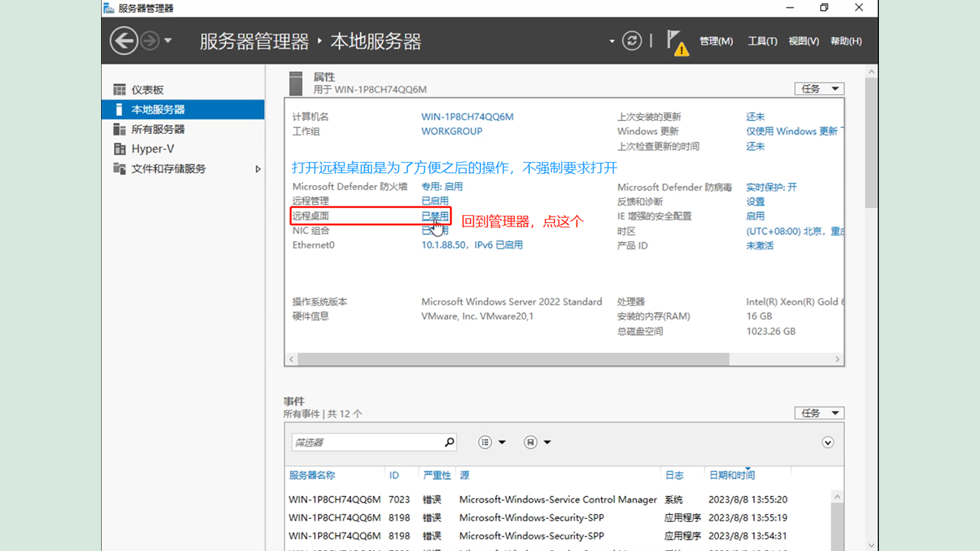Click computer name WIN-1P8CH74QQ6M link
980x551 pixels.
[x=467, y=117]
